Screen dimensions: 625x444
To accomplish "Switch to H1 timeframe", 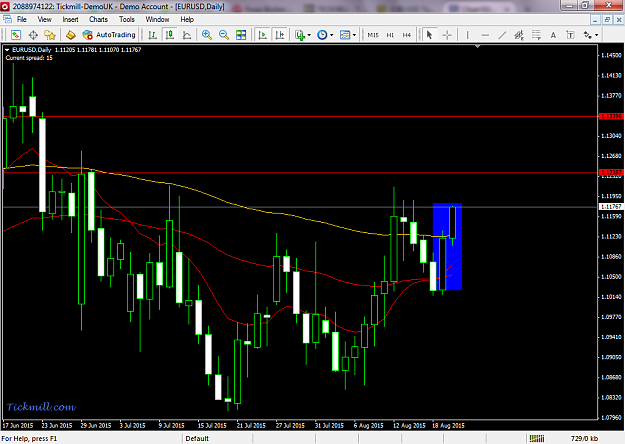I will pos(390,35).
